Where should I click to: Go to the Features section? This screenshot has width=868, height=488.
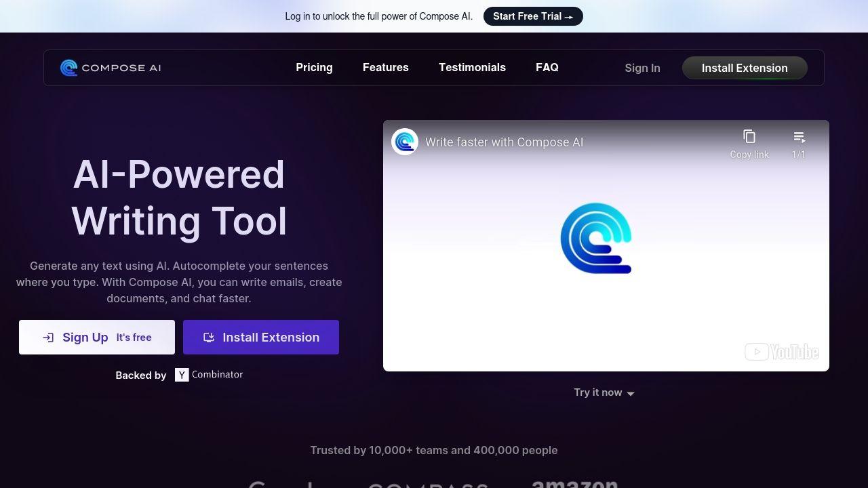[385, 68]
